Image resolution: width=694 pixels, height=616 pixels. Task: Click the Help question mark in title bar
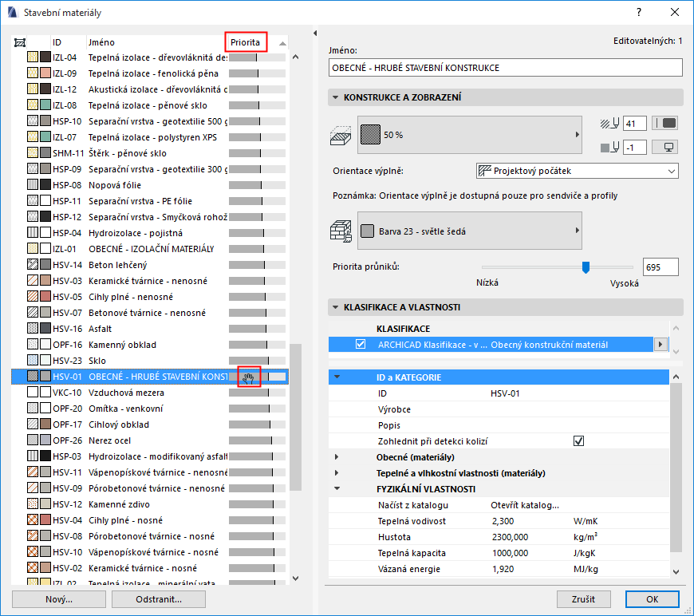coord(639,13)
